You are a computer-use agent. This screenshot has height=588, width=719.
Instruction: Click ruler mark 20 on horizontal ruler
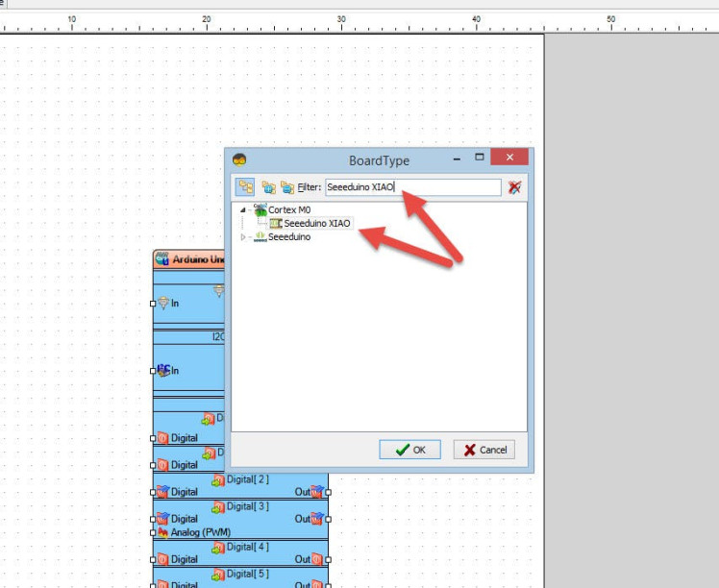tap(207, 19)
